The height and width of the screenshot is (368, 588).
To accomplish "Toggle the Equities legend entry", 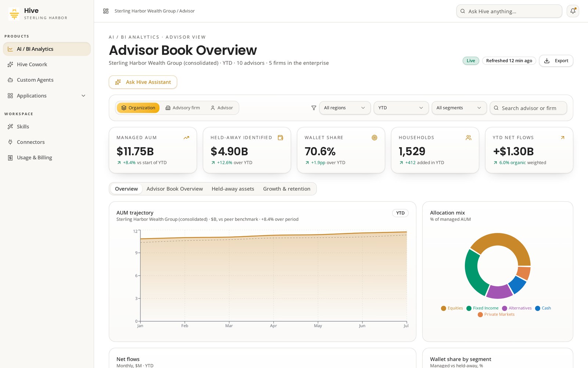I will tap(452, 308).
